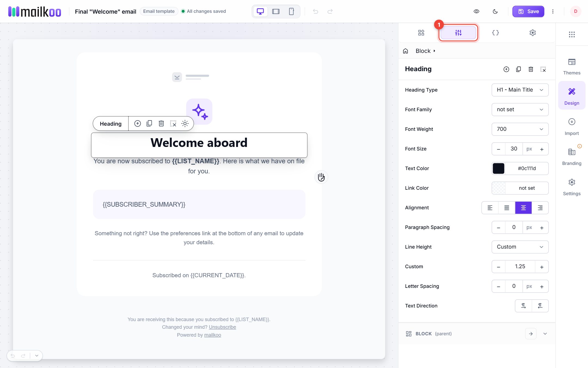Go to parent block arrow button
Image resolution: width=588 pixels, height=368 pixels.
[531, 334]
